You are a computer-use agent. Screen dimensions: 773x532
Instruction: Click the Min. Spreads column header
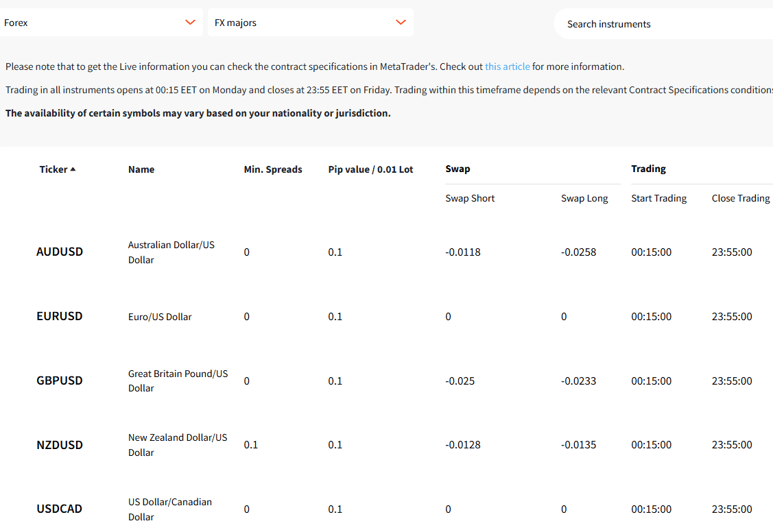pyautogui.click(x=273, y=169)
